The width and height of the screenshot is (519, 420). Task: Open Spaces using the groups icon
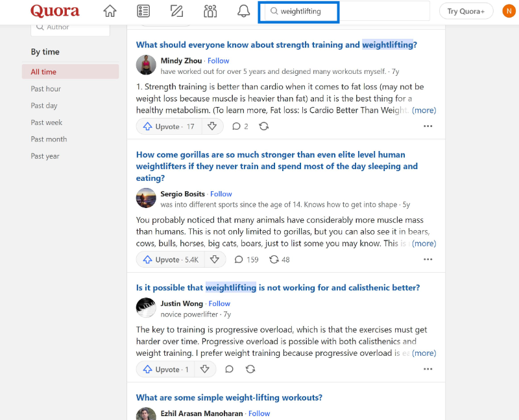pyautogui.click(x=210, y=10)
